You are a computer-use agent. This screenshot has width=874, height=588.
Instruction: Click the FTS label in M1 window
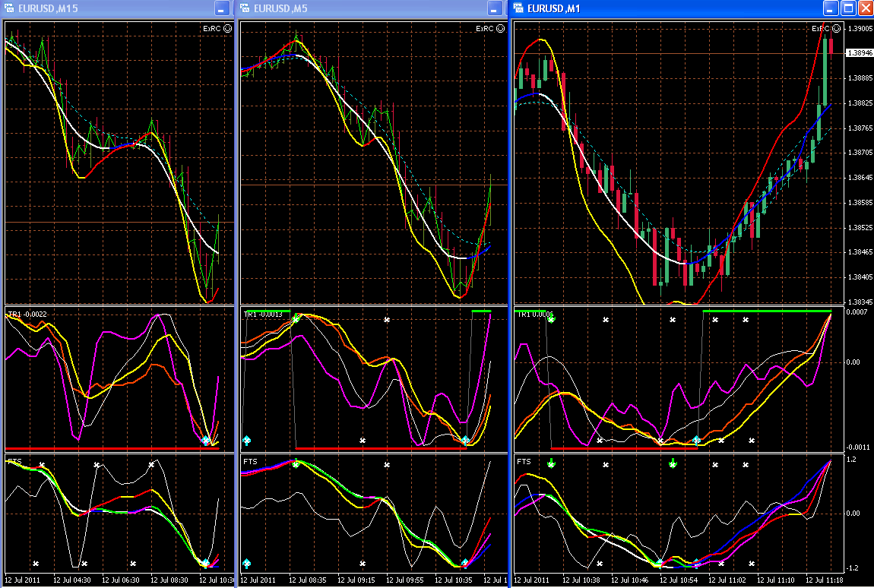pyautogui.click(x=524, y=461)
